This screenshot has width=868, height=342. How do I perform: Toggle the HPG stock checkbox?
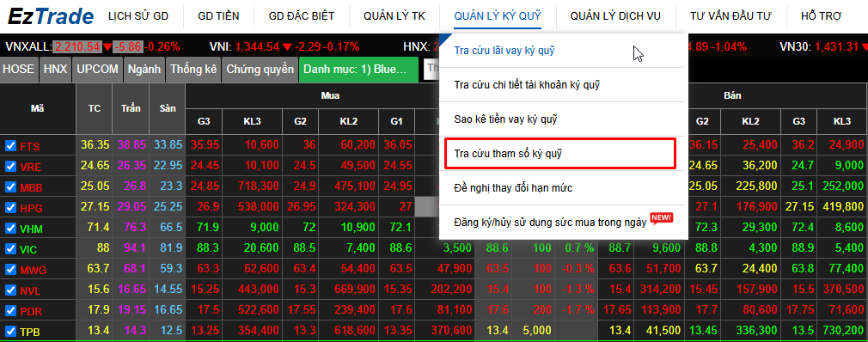[10, 208]
